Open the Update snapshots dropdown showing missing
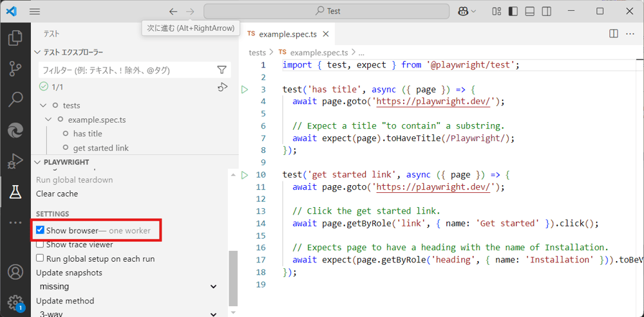Image resolution: width=644 pixels, height=317 pixels. (129, 286)
